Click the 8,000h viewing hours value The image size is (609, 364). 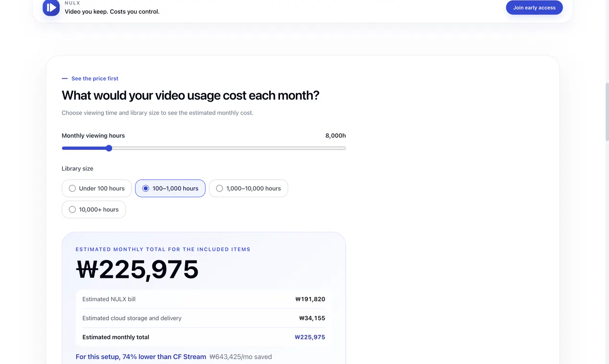pyautogui.click(x=336, y=136)
